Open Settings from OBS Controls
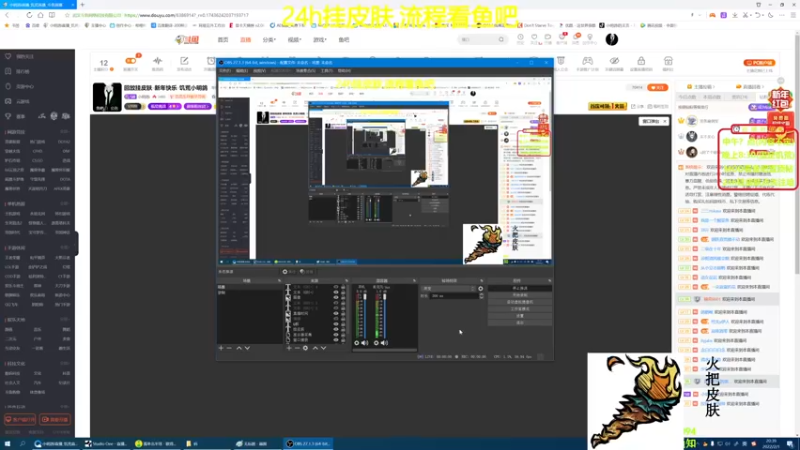800x450 pixels. (520, 316)
